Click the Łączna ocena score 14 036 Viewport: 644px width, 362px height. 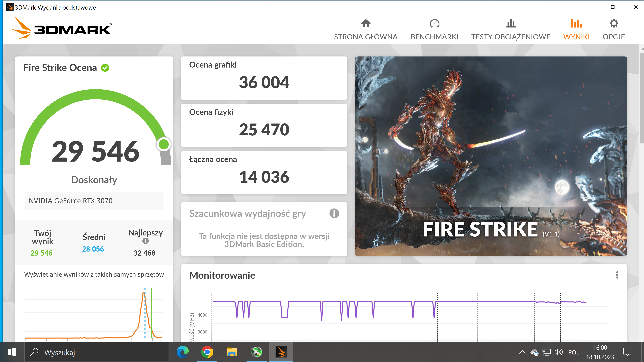[264, 177]
